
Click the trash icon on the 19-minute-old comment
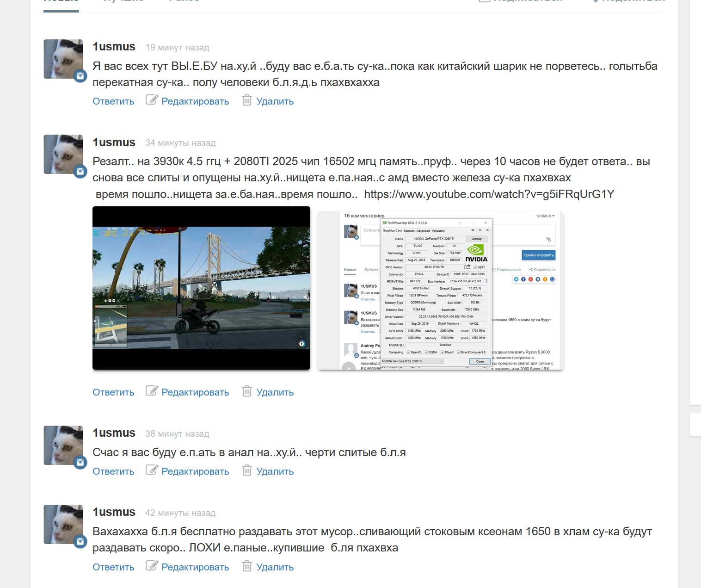tap(247, 100)
